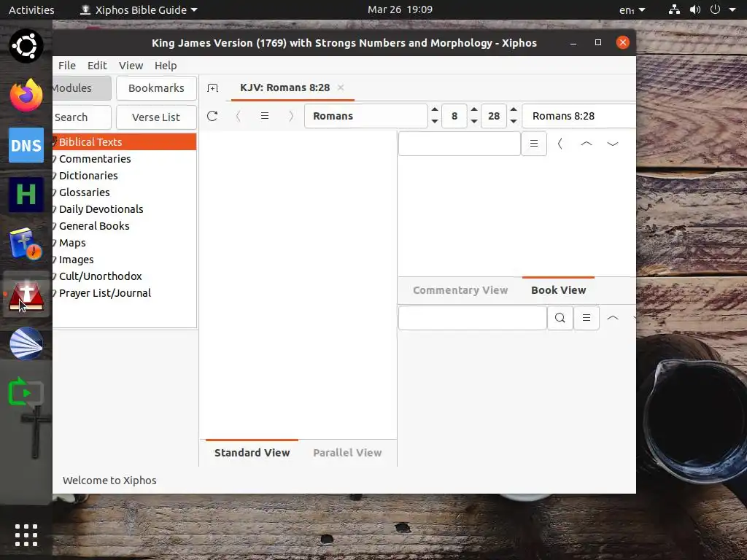747x560 pixels.
Task: Close the KJV: Romans 8:28 tab
Action: tap(341, 87)
